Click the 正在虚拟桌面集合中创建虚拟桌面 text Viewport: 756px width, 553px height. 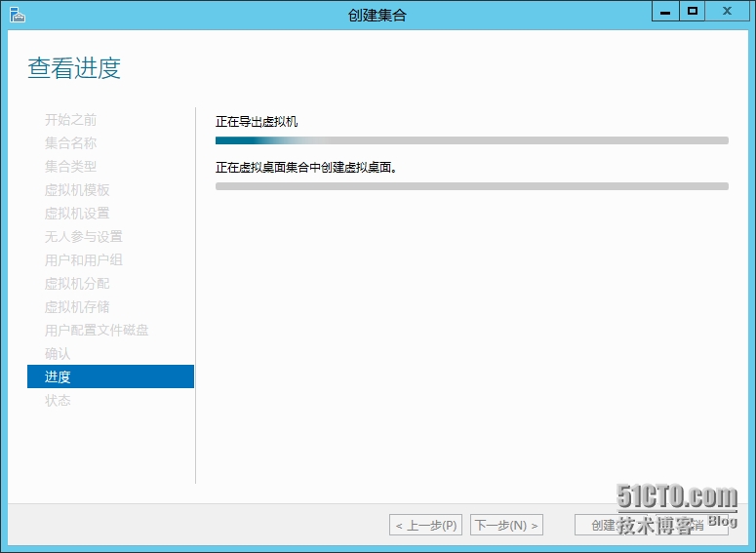pos(305,168)
